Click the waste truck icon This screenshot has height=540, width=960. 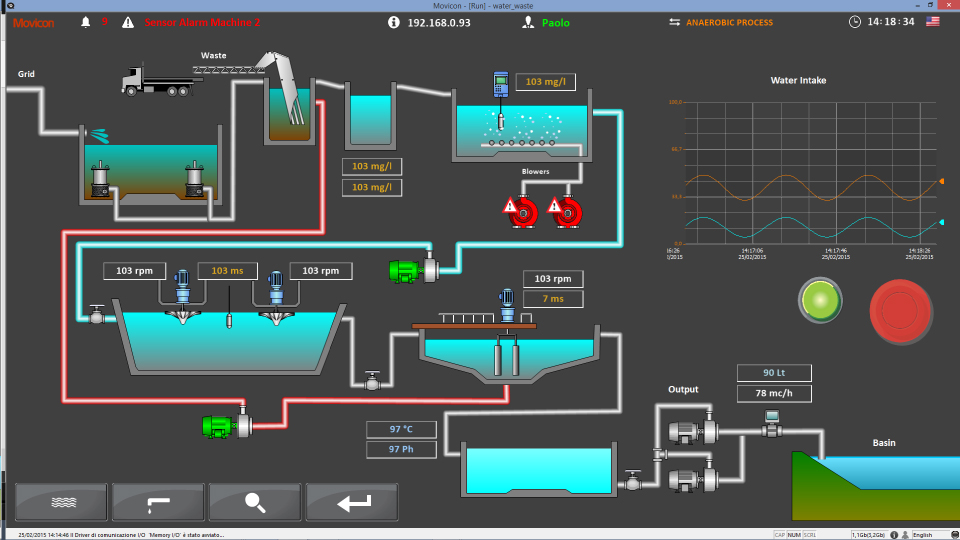162,81
